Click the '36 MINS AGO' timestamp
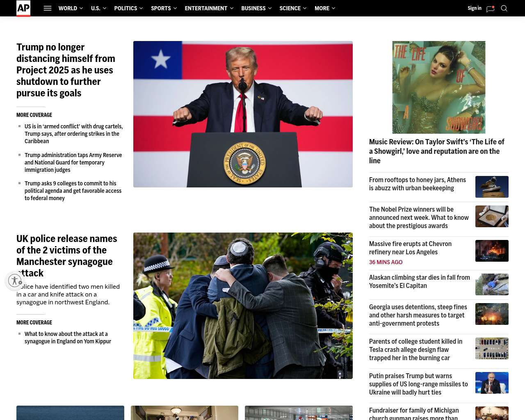Viewport: 525px width, 420px height. point(386,262)
